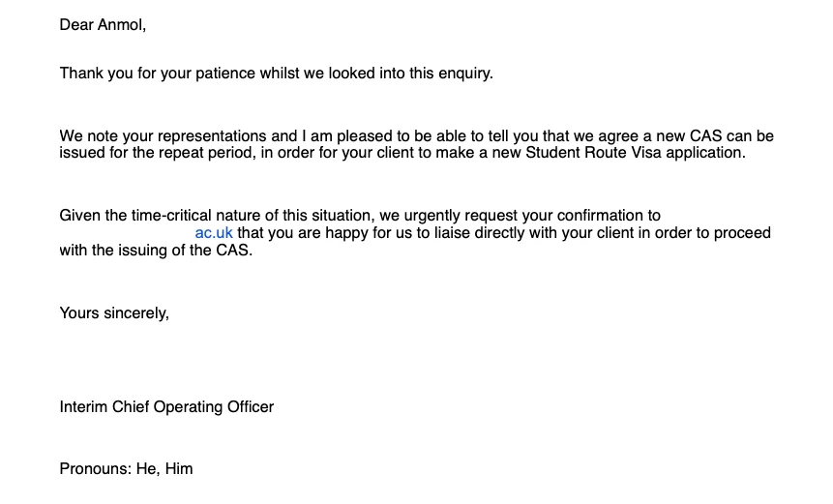Click the closing "Yours sincerely,"
Image resolution: width=833 pixels, height=504 pixels.
tap(114, 313)
